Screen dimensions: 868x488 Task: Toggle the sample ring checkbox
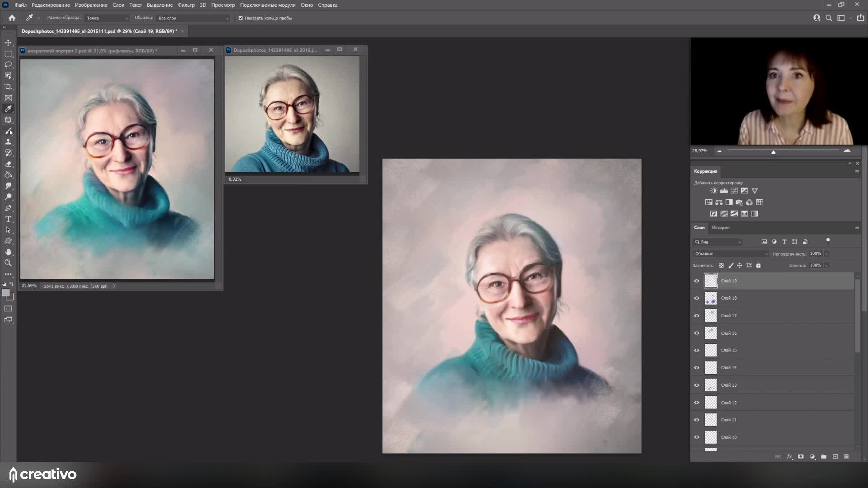tap(241, 18)
